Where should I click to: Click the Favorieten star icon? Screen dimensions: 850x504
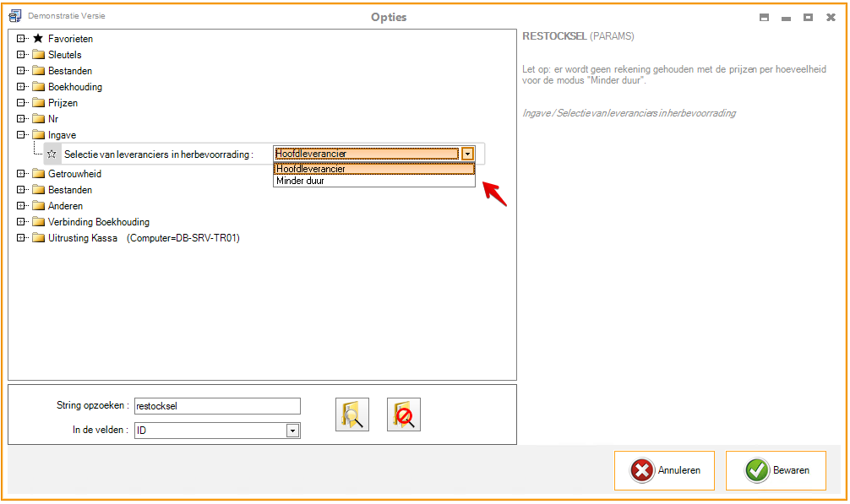coord(38,39)
